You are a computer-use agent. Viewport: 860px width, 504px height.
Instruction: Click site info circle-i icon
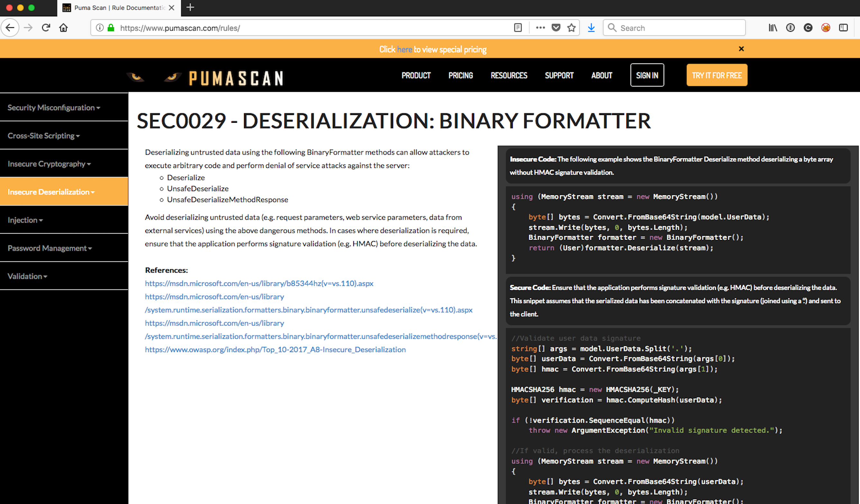(x=99, y=28)
